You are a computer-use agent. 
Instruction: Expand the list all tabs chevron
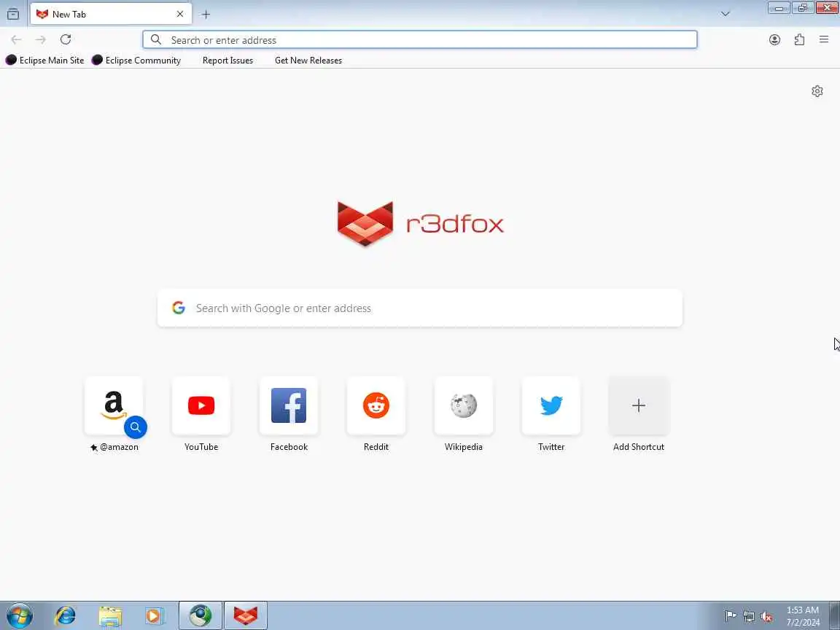click(x=726, y=14)
